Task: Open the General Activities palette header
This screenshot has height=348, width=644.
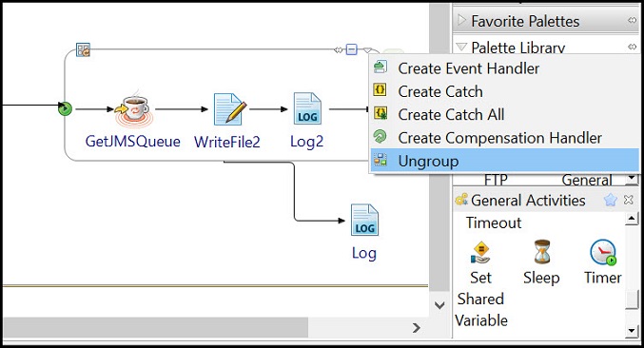Action: pos(546,201)
